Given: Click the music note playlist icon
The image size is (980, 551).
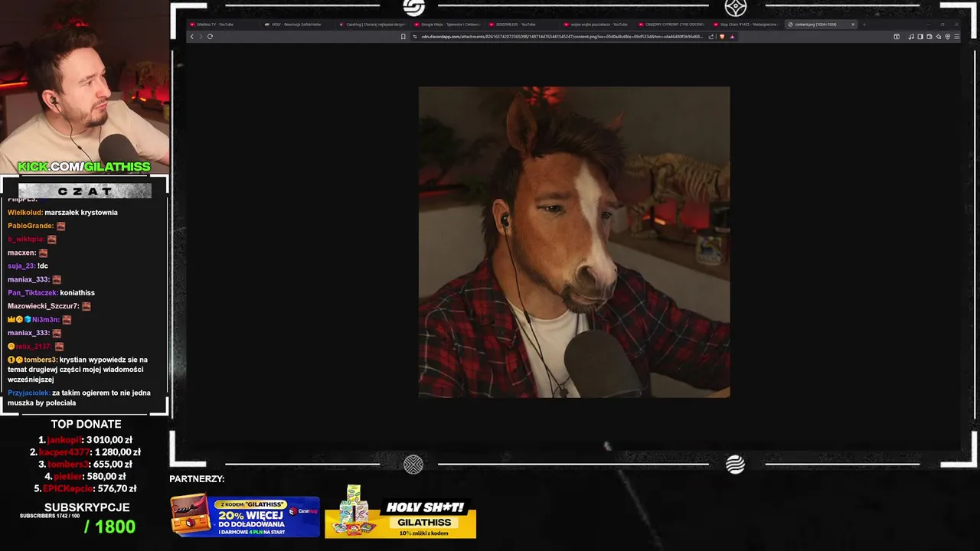Looking at the screenshot, I should pyautogui.click(x=911, y=36).
